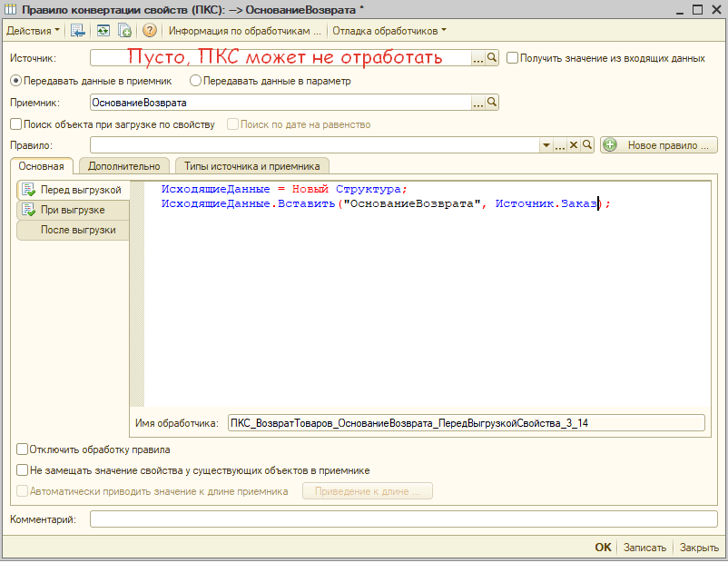Clear the Правило field with X
This screenshot has width=728, height=563.
click(574, 145)
